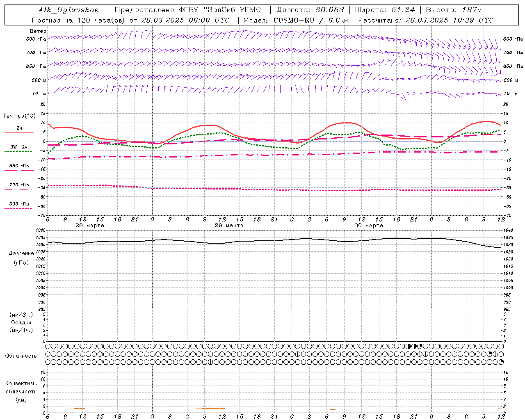Click the Давление panel label

coord(21,253)
